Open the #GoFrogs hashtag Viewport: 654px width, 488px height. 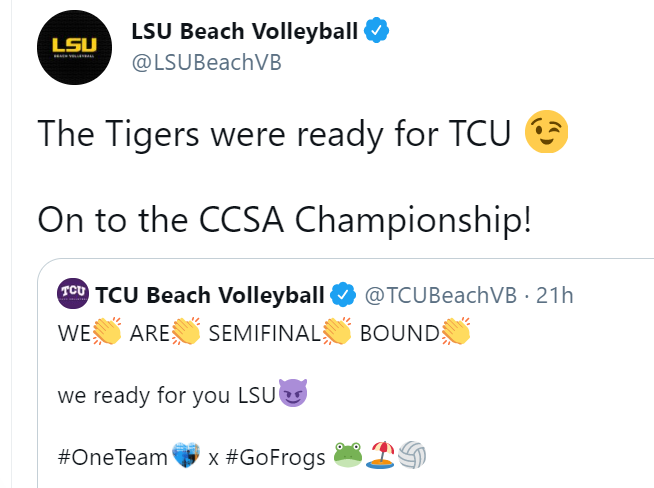point(266,457)
